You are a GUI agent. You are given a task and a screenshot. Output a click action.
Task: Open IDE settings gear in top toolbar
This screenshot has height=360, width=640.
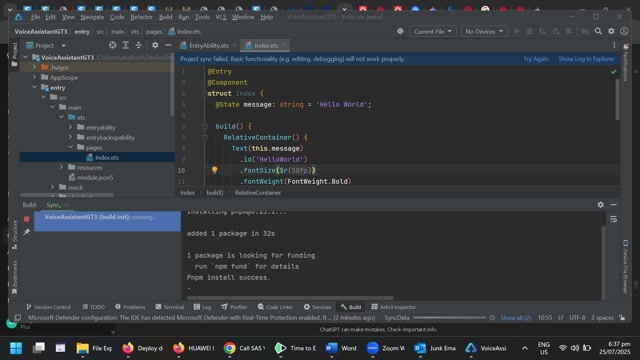point(611,31)
